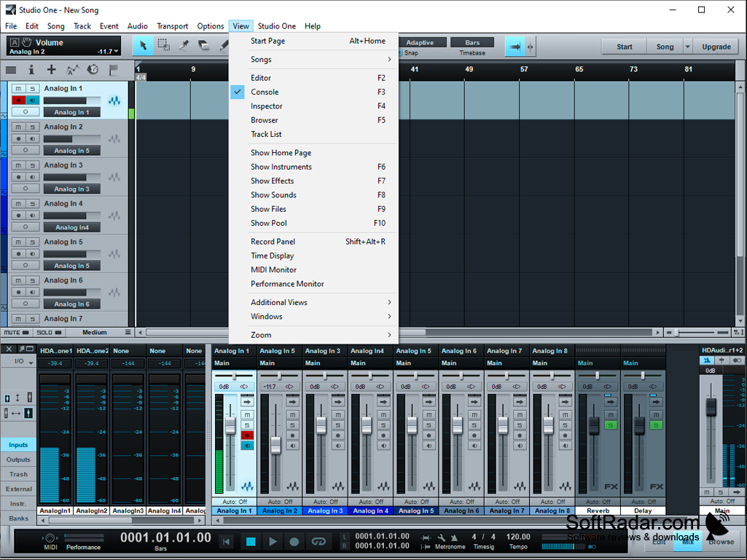Mute the Analog In 1 track

[x=18, y=89]
